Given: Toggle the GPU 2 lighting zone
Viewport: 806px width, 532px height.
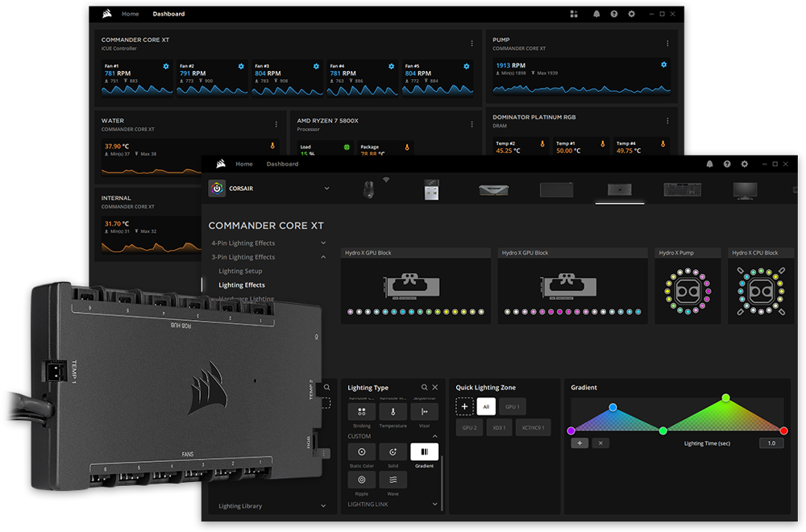Looking at the screenshot, I should [x=469, y=428].
